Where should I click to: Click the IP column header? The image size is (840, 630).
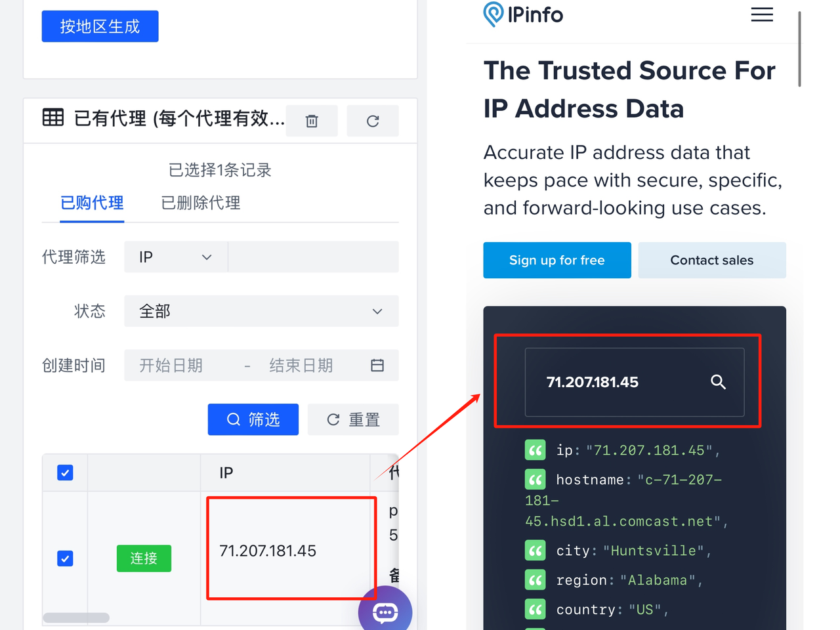(285, 472)
